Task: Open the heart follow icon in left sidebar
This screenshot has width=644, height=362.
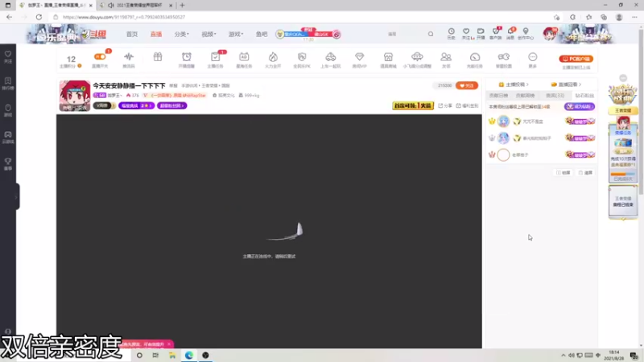Action: [8, 57]
